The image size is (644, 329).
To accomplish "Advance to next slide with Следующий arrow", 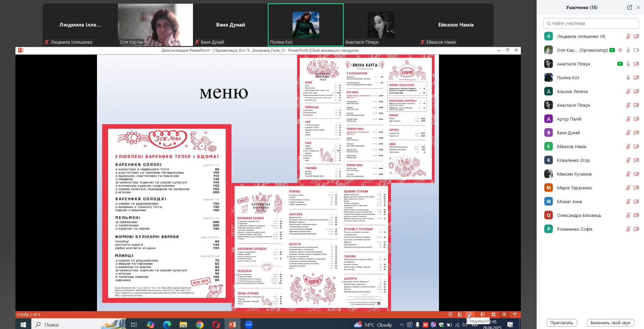I will click(469, 315).
